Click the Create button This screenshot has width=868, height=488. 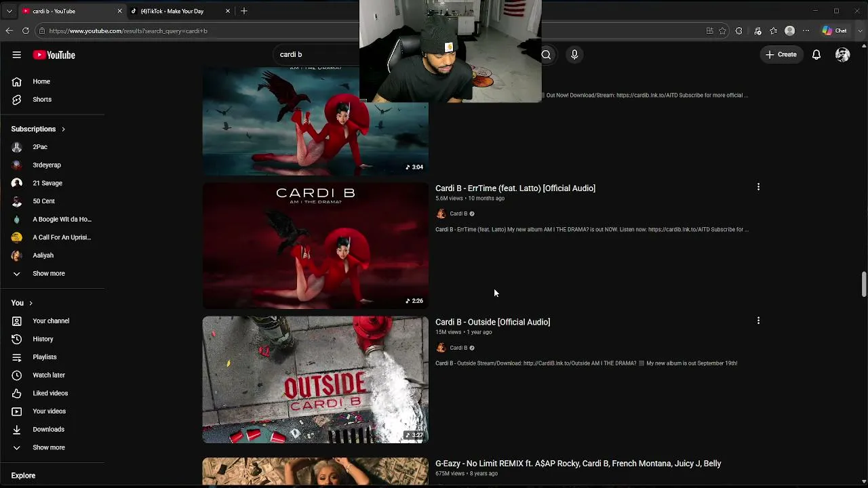tap(781, 55)
